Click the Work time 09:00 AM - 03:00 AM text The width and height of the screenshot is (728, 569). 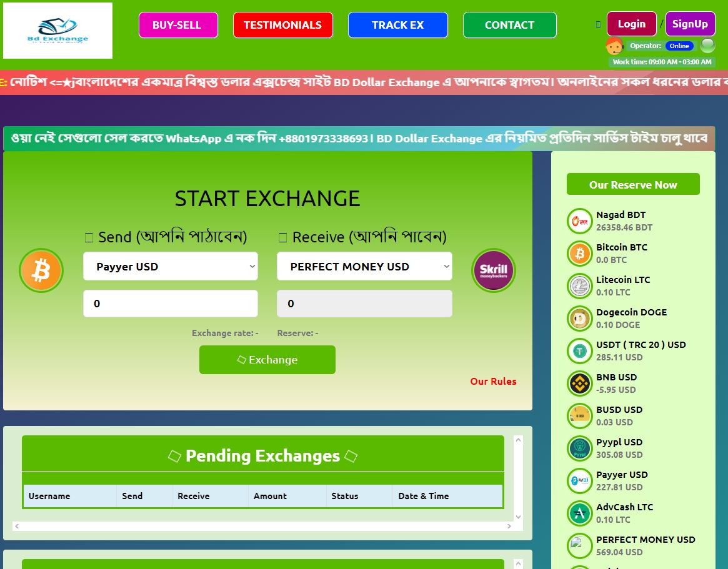pyautogui.click(x=662, y=62)
